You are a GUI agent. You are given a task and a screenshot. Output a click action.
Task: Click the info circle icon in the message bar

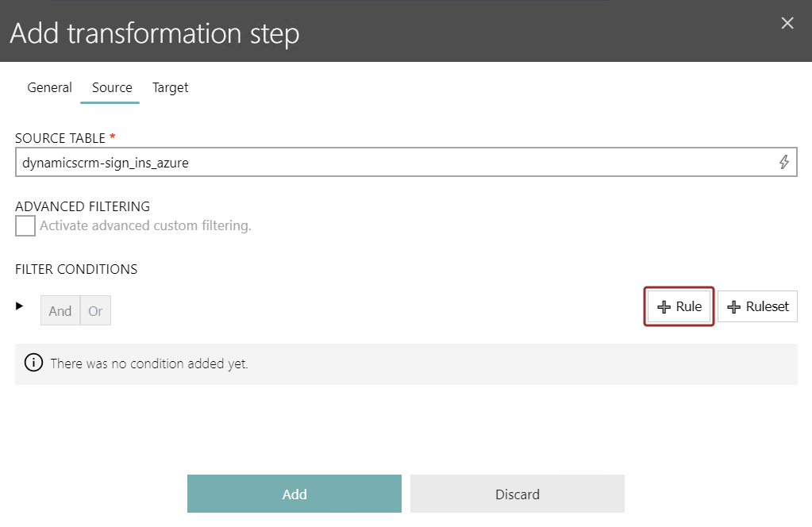(33, 363)
